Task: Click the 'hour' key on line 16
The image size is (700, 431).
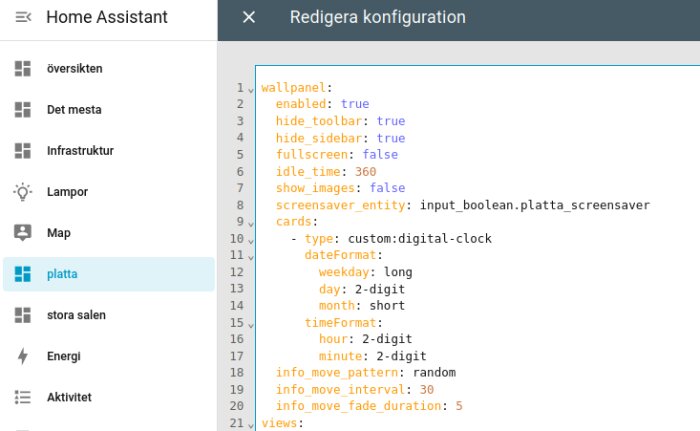Action: click(x=333, y=339)
